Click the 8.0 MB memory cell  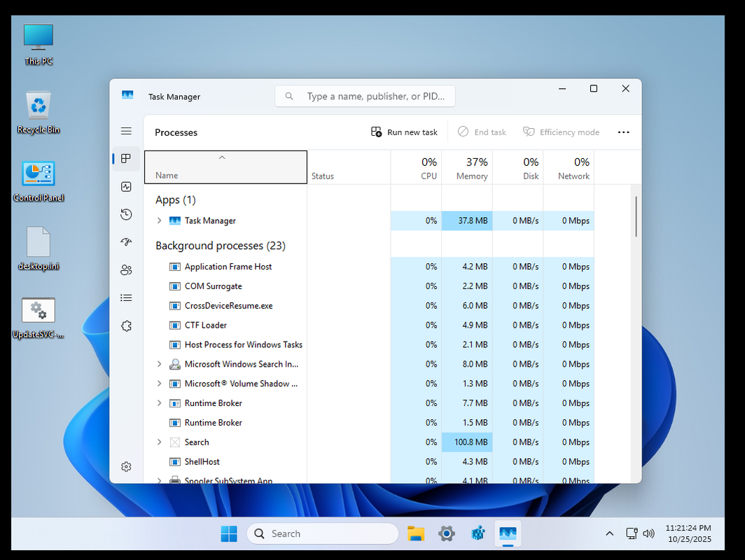467,364
